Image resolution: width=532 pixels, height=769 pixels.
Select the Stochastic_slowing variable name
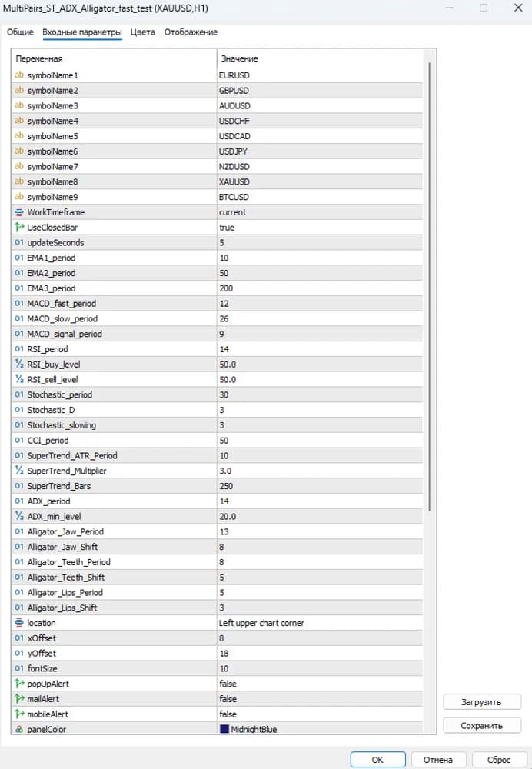click(62, 424)
